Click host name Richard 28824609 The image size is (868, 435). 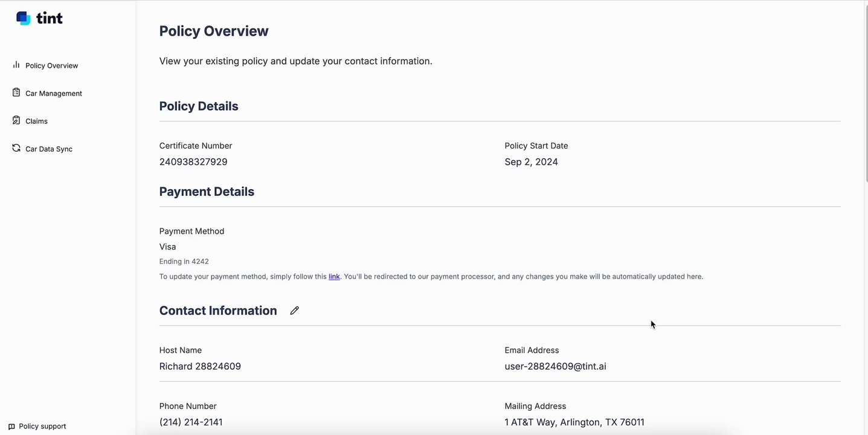(200, 366)
